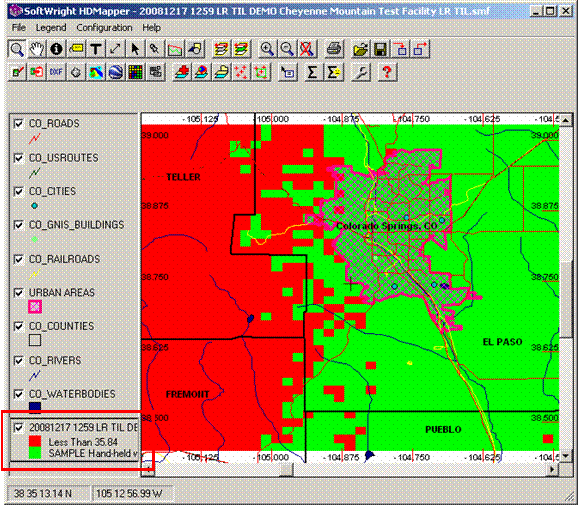
Task: Open settings with the wrench icon
Action: (361, 72)
